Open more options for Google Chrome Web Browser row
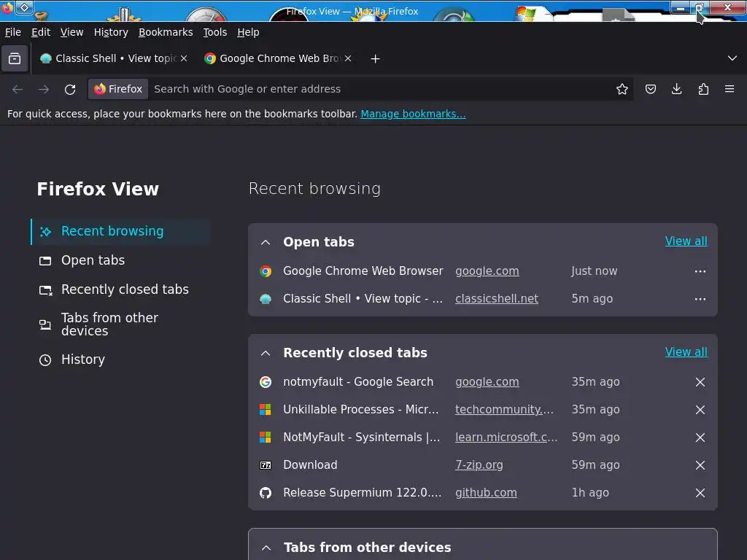The width and height of the screenshot is (747, 560). [x=700, y=271]
